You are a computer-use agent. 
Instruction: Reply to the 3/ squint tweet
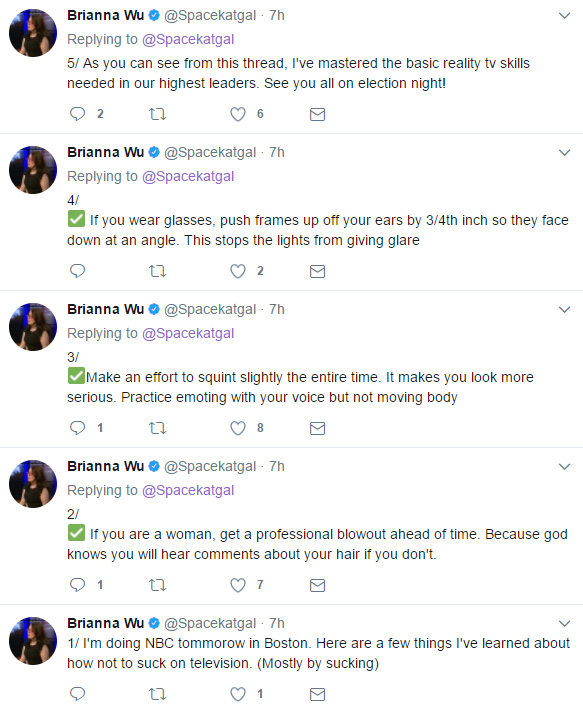click(77, 427)
